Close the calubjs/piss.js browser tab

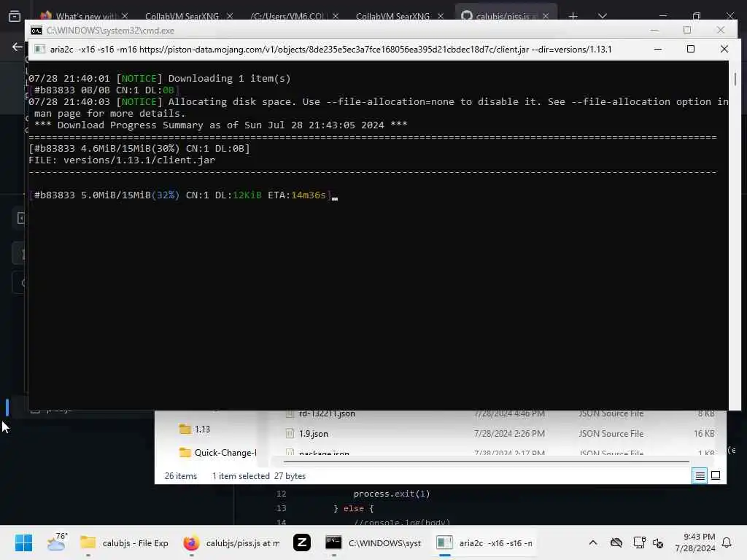coord(546,16)
